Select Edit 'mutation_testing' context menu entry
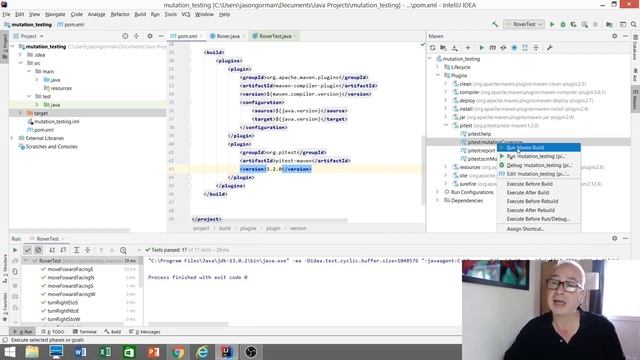The image size is (640, 360). click(538, 174)
